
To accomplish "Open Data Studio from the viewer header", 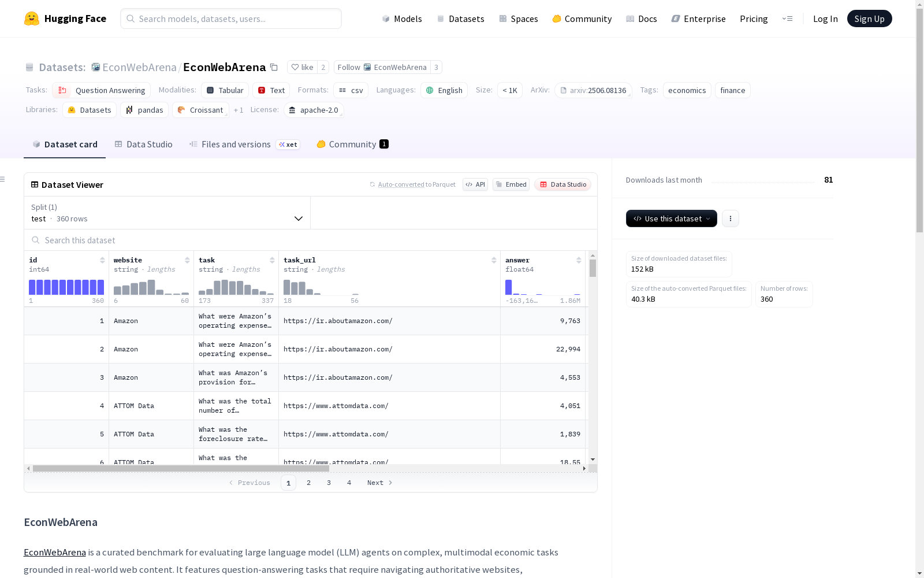I will click(x=563, y=184).
